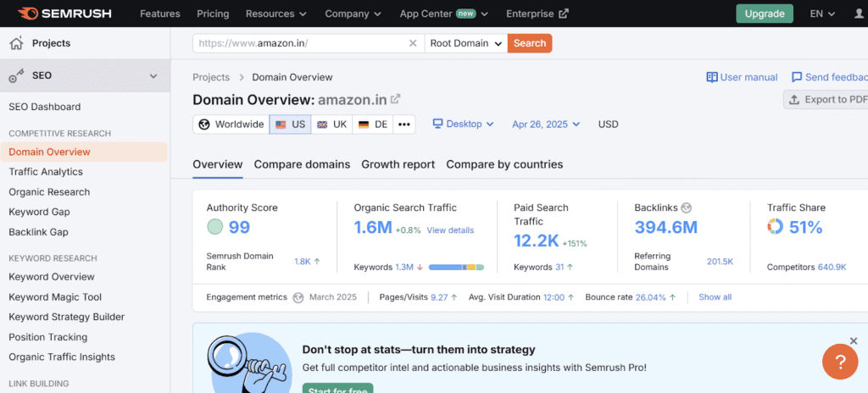Switch database to DE
The width and height of the screenshot is (868, 393).
pyautogui.click(x=373, y=125)
